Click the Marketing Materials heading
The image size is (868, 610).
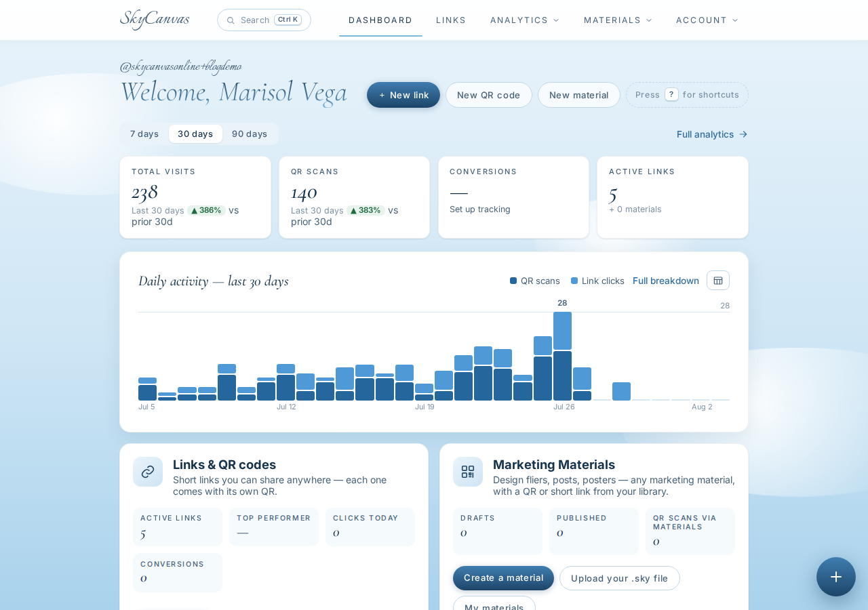pyautogui.click(x=554, y=464)
